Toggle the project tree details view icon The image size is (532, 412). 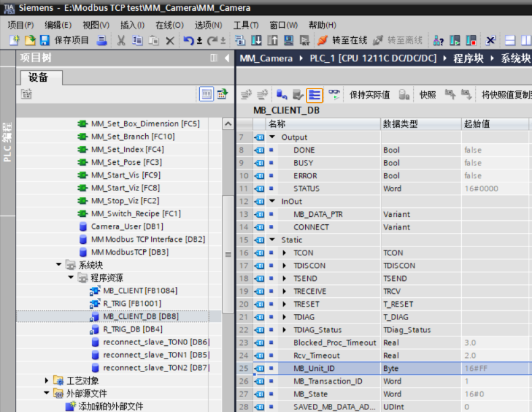(207, 95)
